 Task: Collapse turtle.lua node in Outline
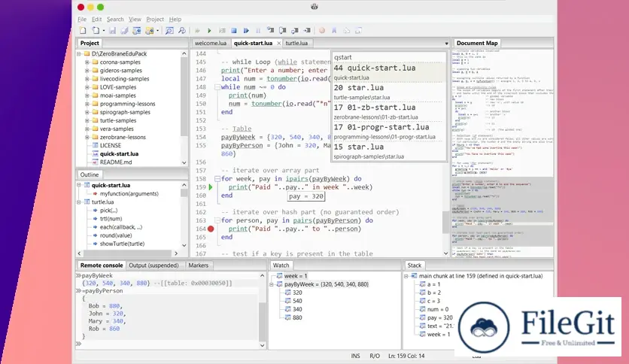[x=79, y=202]
